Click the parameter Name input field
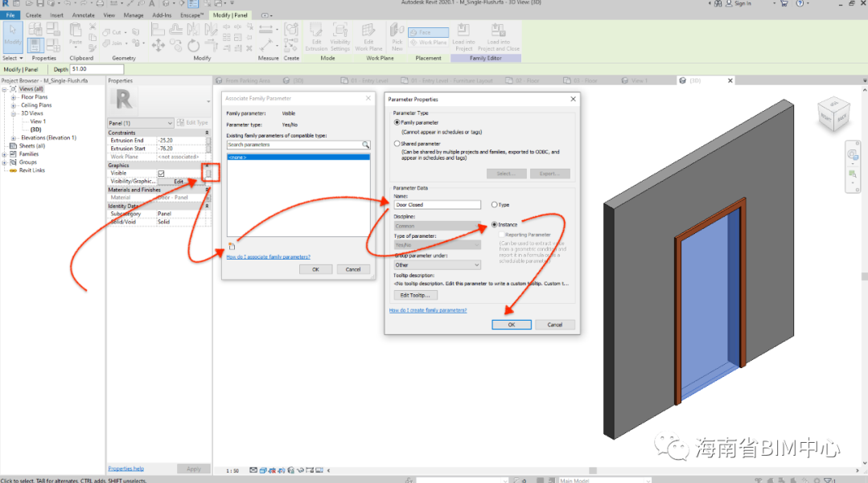868x483 pixels. (x=437, y=205)
